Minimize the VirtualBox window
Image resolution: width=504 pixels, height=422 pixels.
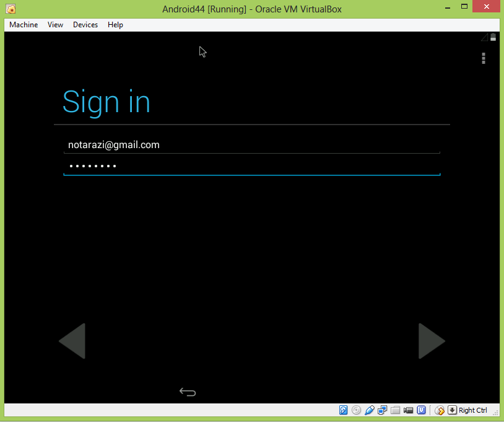point(448,7)
